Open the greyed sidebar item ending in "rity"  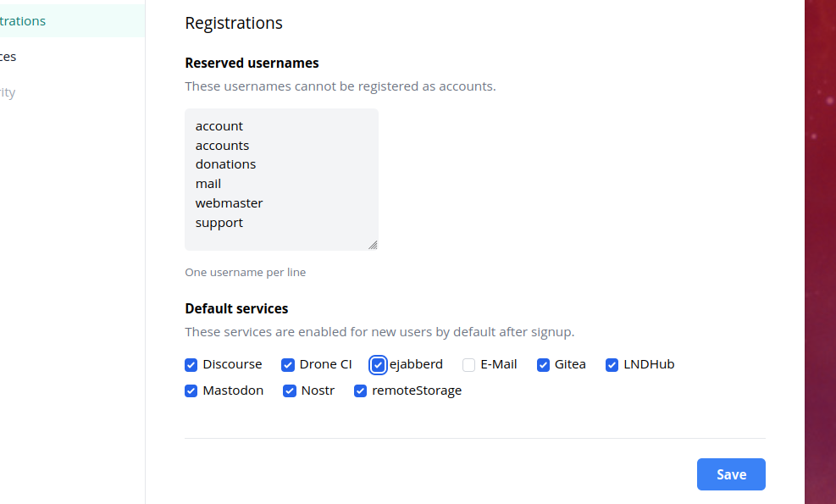pyautogui.click(x=8, y=92)
